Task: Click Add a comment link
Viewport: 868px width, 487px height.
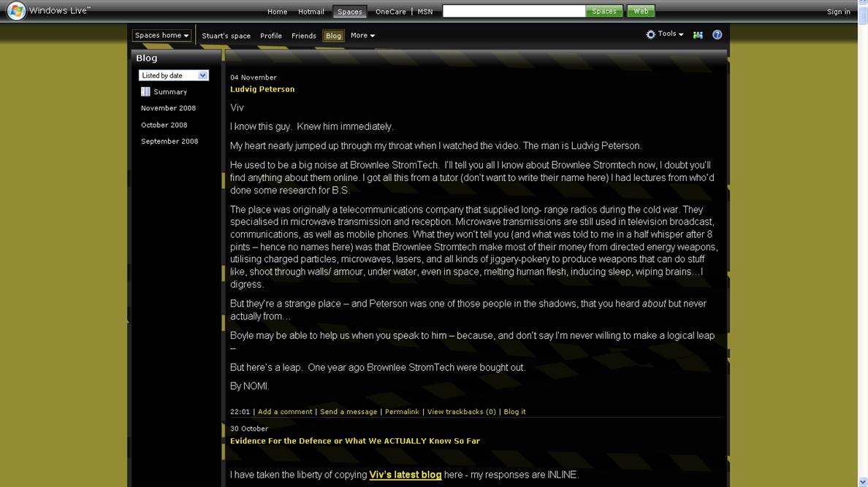Action: [285, 412]
